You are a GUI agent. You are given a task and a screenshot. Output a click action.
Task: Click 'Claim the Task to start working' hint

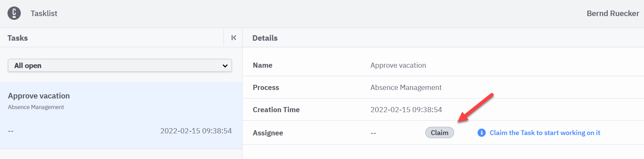coord(545,133)
